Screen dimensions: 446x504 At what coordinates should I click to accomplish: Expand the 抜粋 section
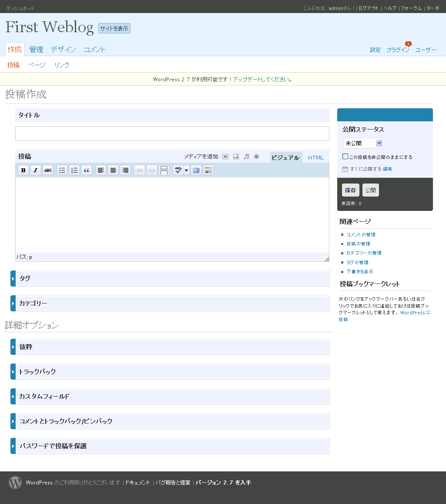click(170, 347)
